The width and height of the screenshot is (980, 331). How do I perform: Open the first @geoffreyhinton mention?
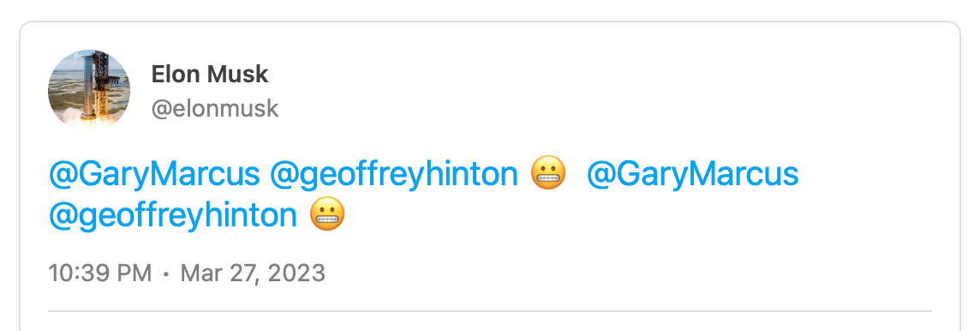(394, 174)
